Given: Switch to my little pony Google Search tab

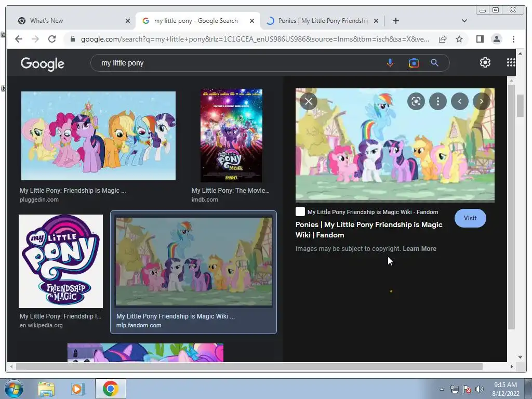Looking at the screenshot, I should (198, 21).
